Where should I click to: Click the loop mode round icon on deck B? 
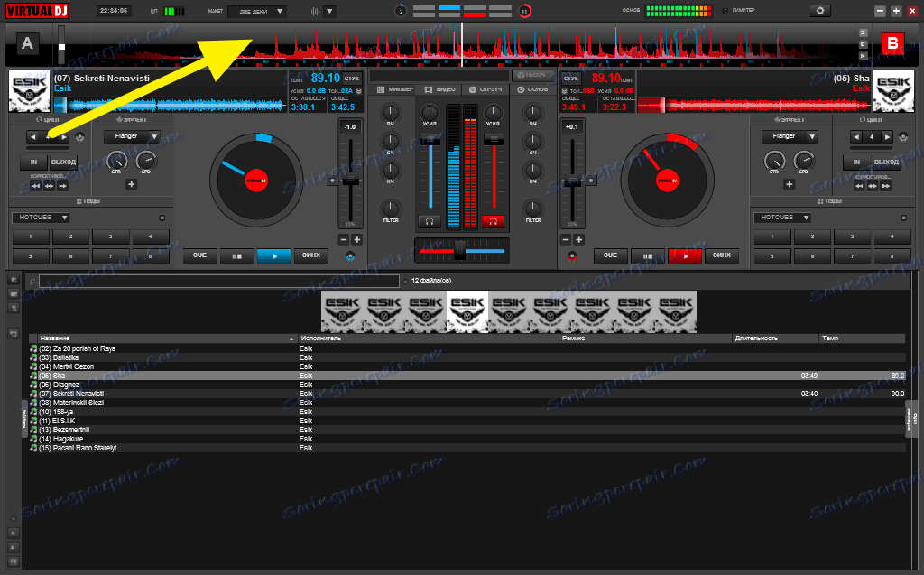point(902,137)
